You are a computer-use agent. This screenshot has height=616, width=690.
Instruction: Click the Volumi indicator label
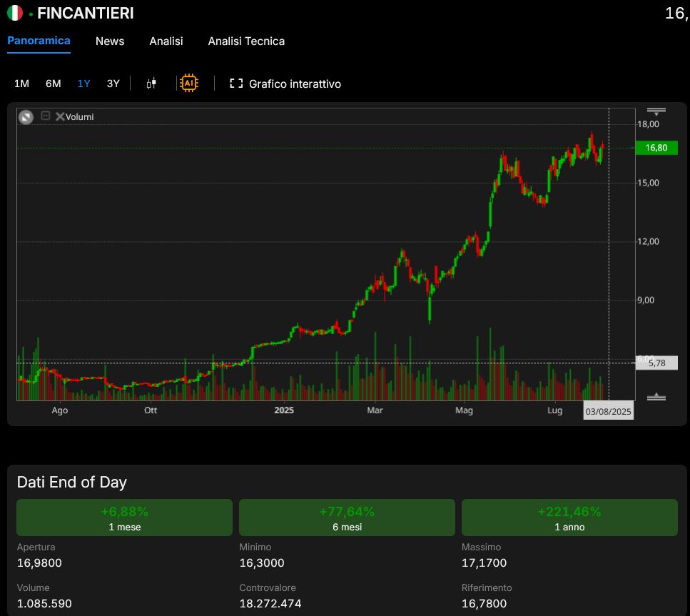pos(80,116)
